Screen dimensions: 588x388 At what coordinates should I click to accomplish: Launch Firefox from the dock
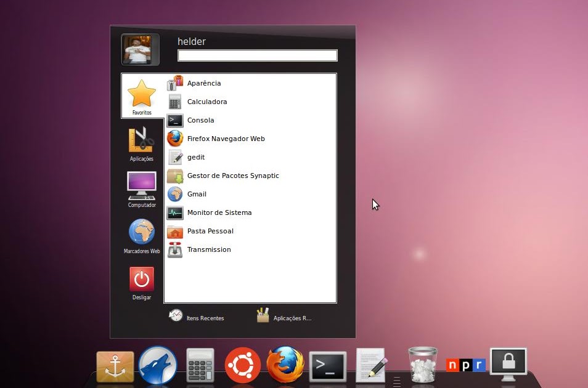285,365
